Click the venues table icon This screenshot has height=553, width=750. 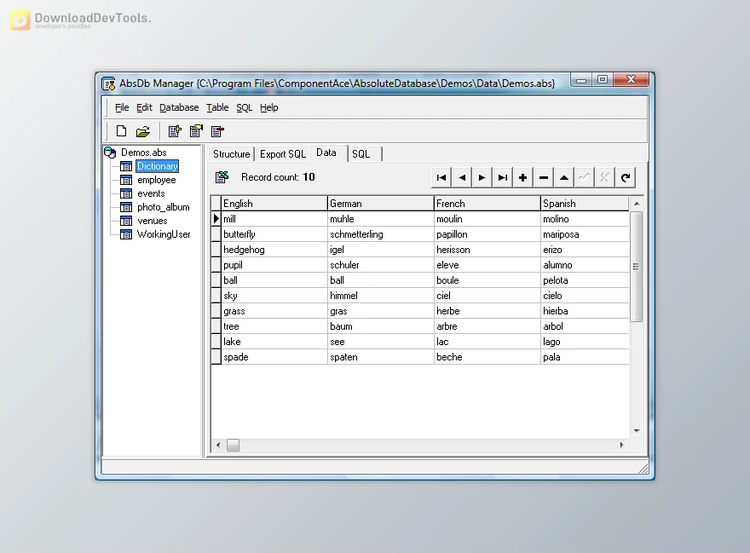point(126,221)
